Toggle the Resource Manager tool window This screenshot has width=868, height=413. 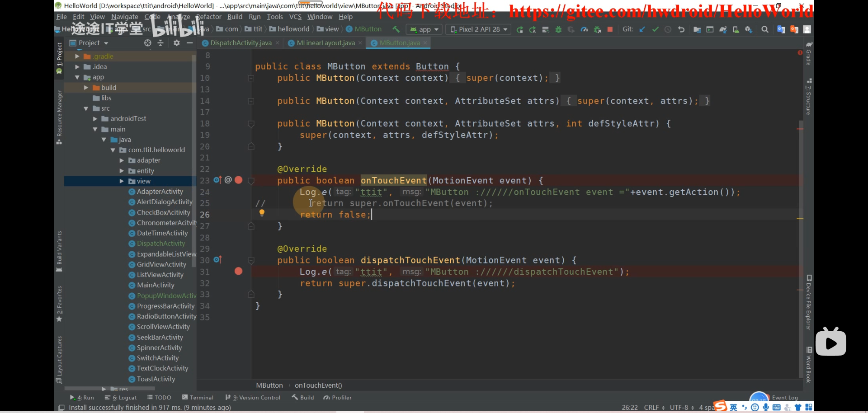click(x=59, y=117)
